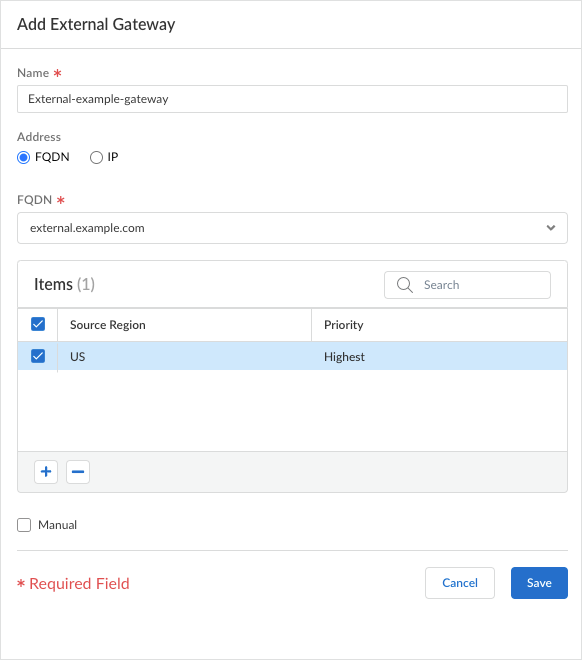Uncheck the US row checkbox
Screen dimensions: 582x660
click(x=38, y=356)
